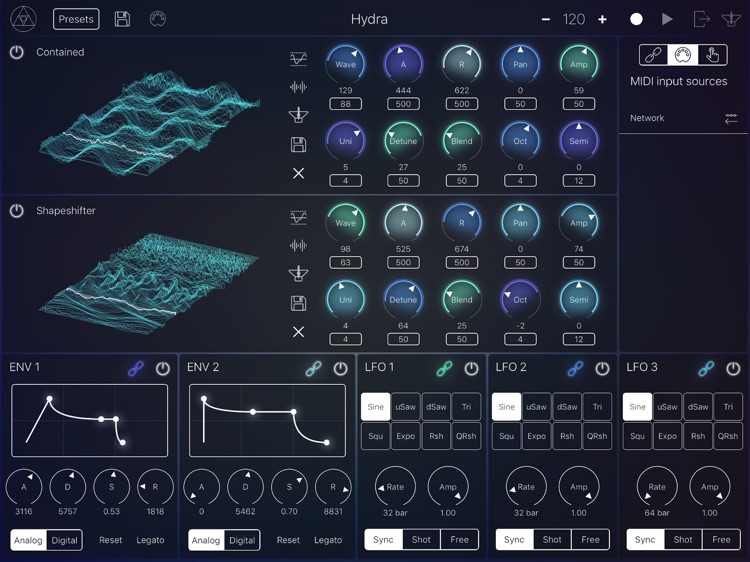
Task: Click the LFO 1 Rate knob
Action: point(395,486)
